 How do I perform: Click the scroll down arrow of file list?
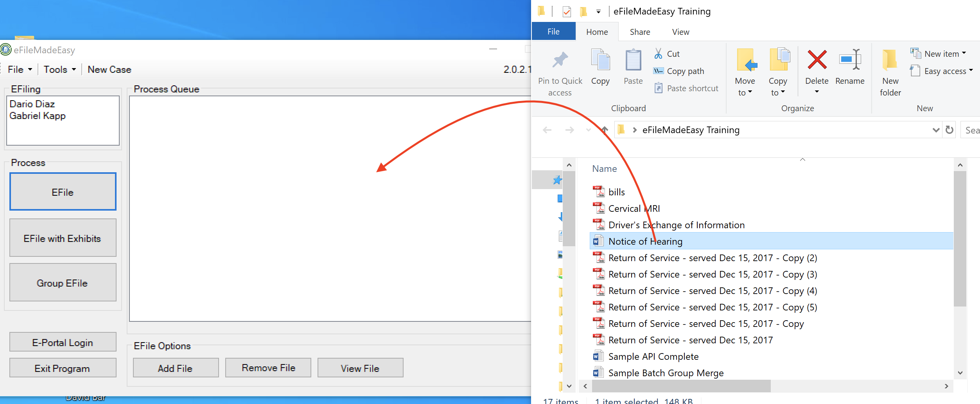tap(960, 373)
